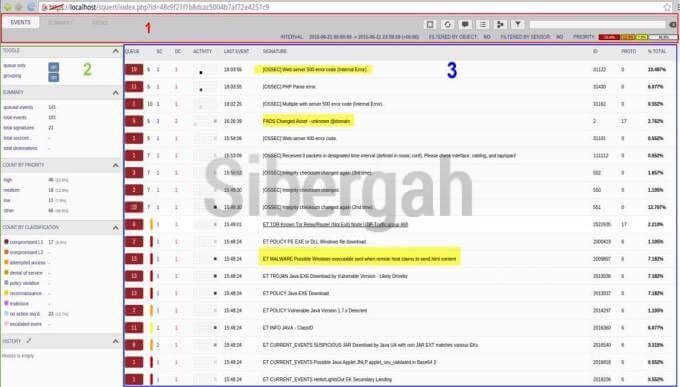Click the bookmark star in address bar
680x387 pixels.
[x=667, y=7]
